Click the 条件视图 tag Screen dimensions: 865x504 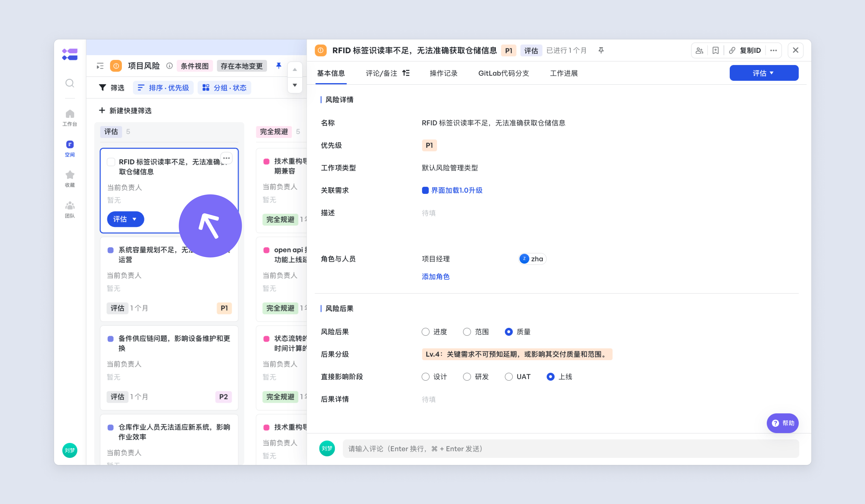pos(195,66)
